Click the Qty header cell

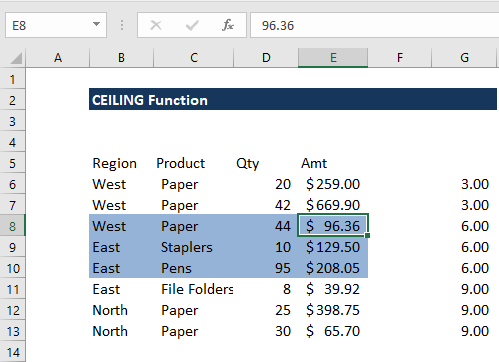coord(266,163)
